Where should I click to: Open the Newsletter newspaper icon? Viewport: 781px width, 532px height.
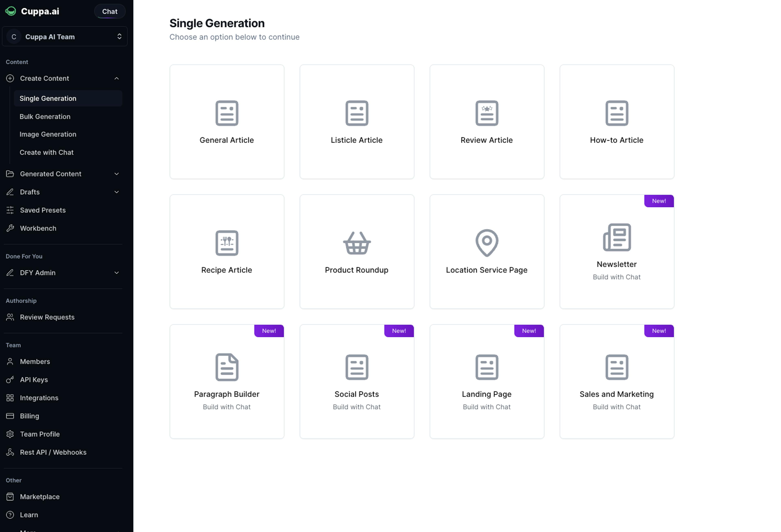coord(617,237)
